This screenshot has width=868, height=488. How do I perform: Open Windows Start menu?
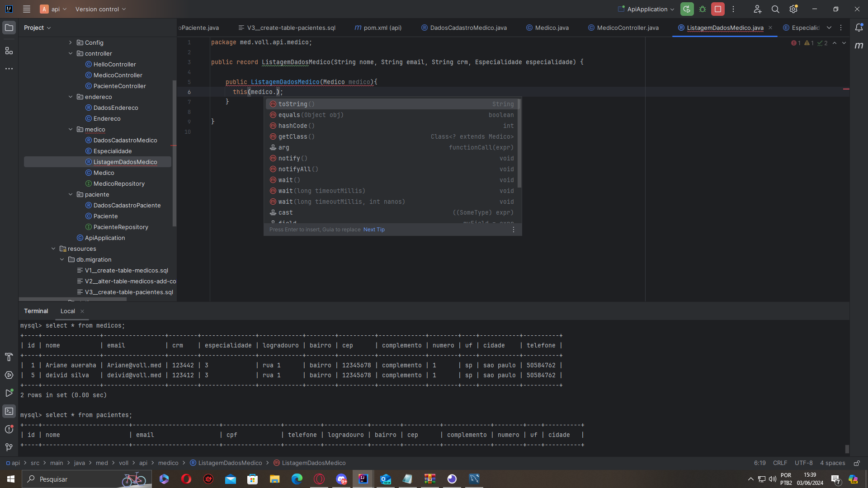point(11,479)
